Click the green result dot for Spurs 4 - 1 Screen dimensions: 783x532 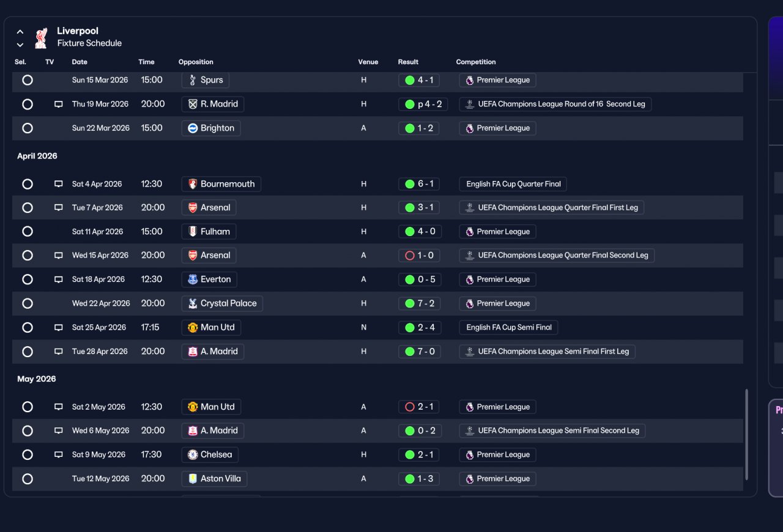(x=410, y=80)
